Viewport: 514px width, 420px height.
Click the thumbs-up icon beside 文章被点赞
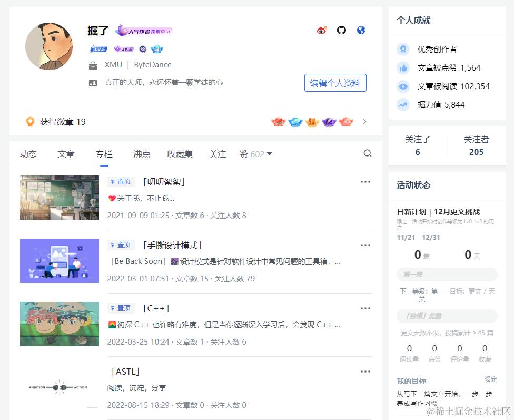[403, 68]
